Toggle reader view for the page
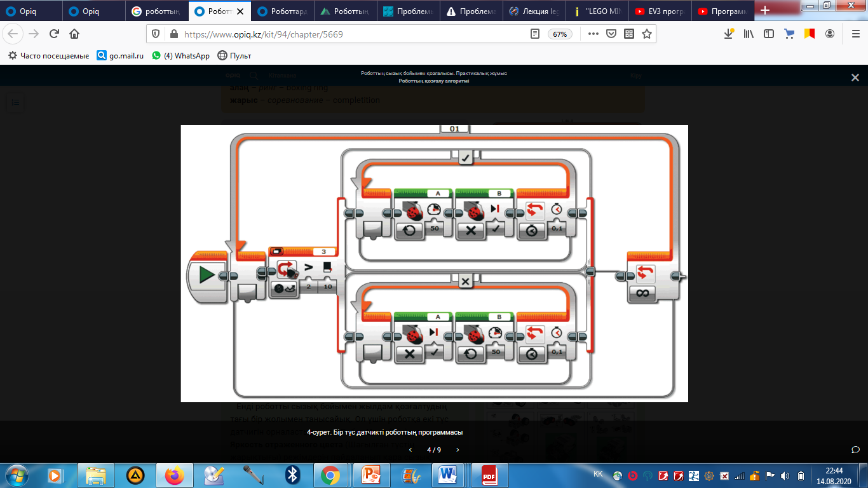This screenshot has height=488, width=868. coord(536,34)
